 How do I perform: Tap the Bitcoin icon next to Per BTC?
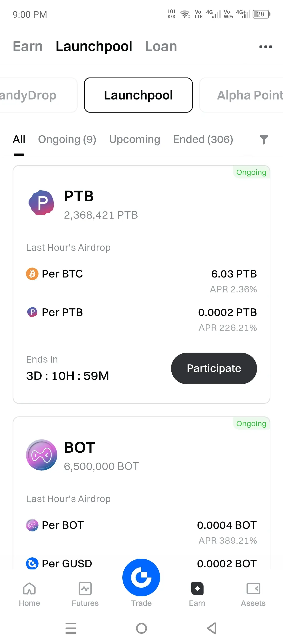tap(32, 274)
